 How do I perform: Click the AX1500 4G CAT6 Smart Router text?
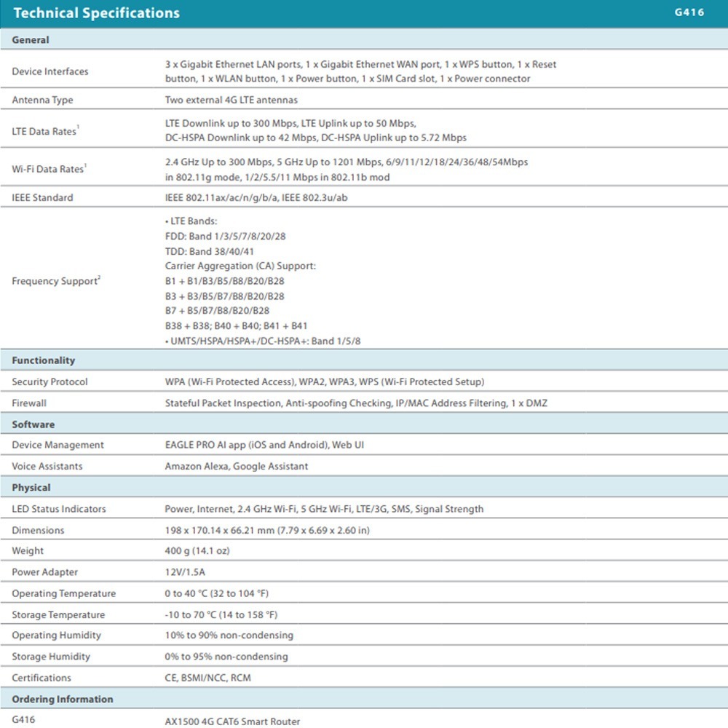[x=232, y=721]
